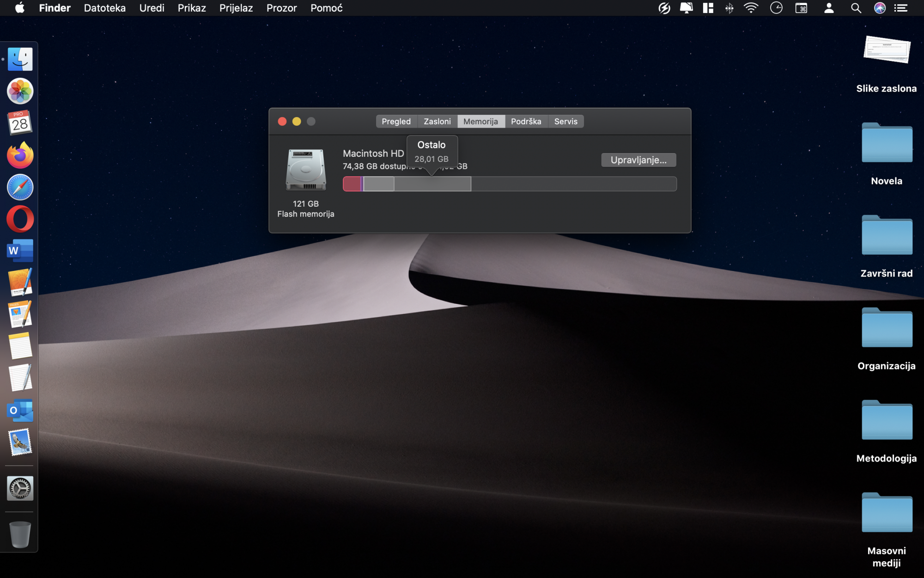Open Photos app in dock

point(20,91)
